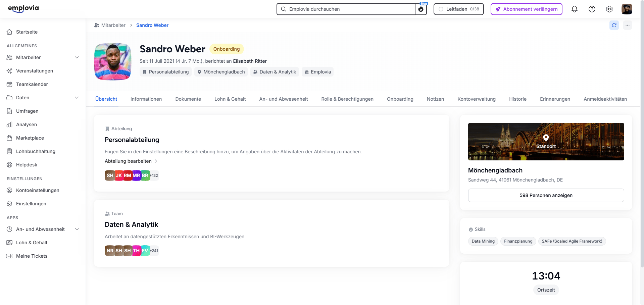Viewport: 644px width, 305px height.
Task: Click the Emplovia company chip
Action: pyautogui.click(x=317, y=72)
